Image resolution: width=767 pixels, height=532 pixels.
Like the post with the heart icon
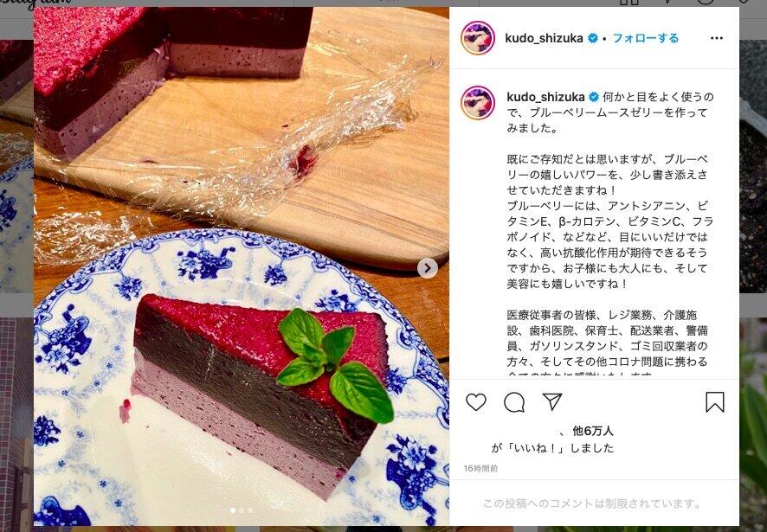click(475, 402)
